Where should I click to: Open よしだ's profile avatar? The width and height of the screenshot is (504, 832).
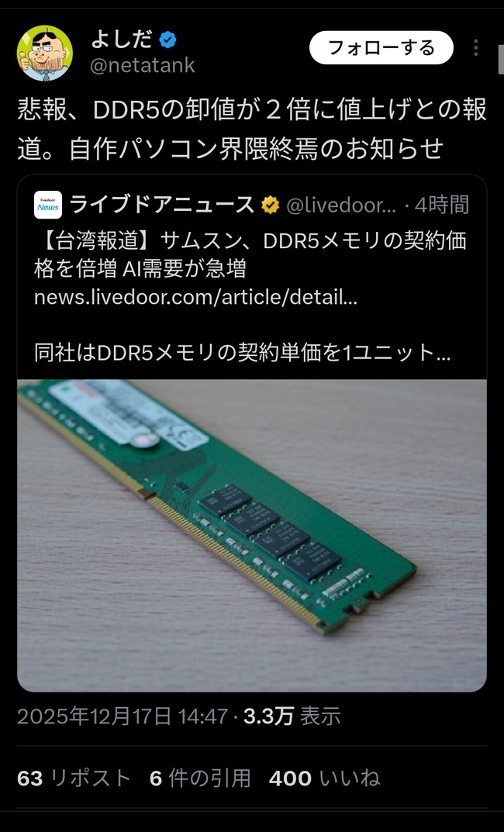(44, 53)
